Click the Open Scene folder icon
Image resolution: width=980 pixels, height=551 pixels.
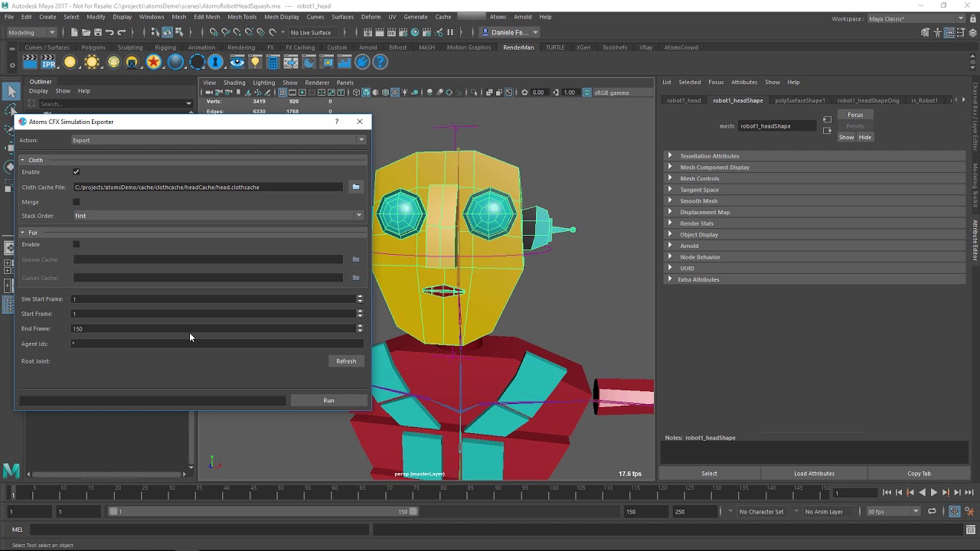(86, 32)
